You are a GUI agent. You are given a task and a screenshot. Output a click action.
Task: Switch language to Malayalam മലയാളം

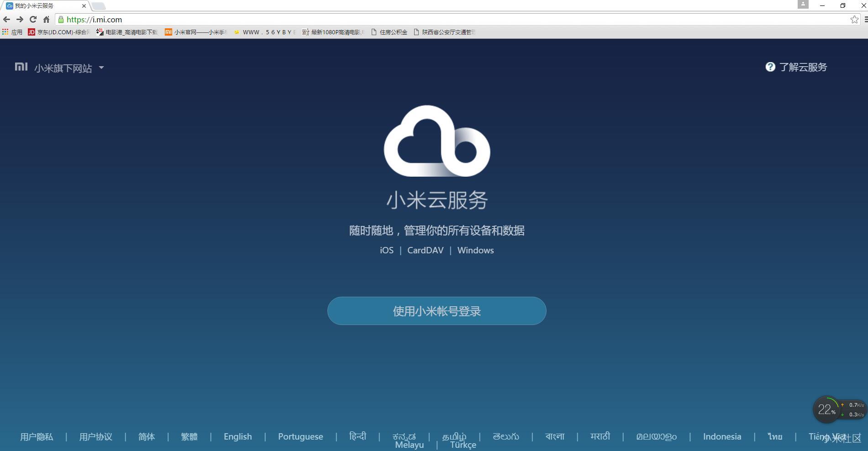pyautogui.click(x=657, y=437)
